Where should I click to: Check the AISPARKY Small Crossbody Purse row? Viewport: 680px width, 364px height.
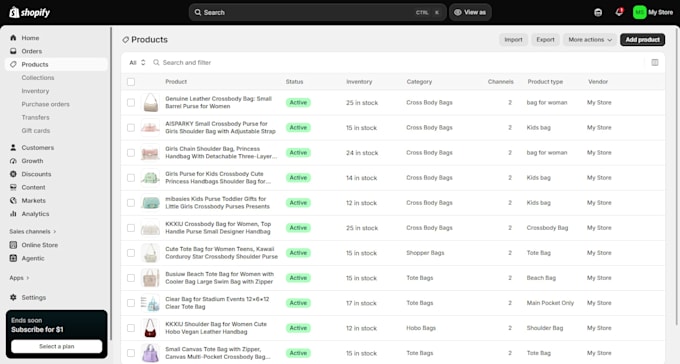click(x=131, y=128)
